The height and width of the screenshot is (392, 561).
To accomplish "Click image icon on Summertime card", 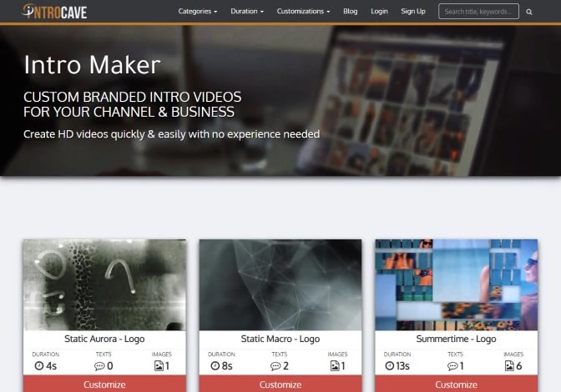I will click(509, 365).
